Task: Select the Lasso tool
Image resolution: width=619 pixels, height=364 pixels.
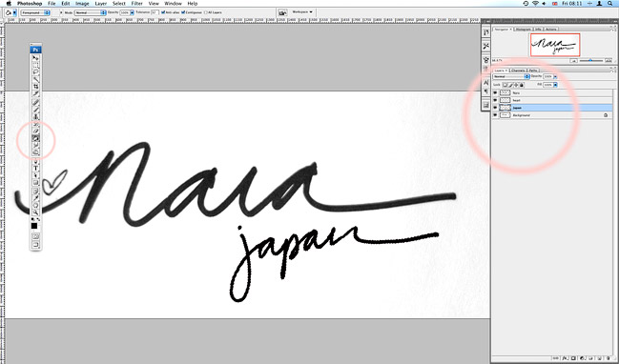Action: [x=35, y=71]
